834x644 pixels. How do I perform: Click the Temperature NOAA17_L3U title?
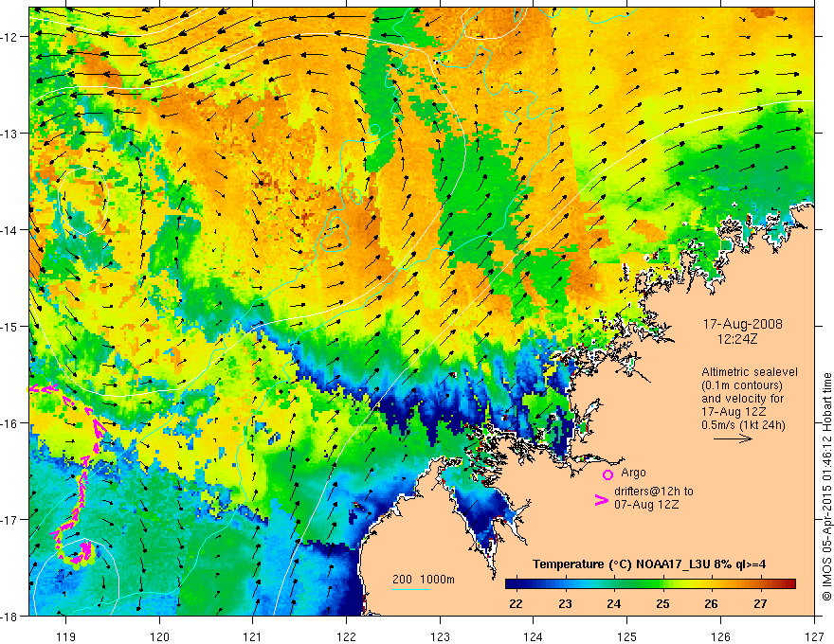tap(649, 563)
